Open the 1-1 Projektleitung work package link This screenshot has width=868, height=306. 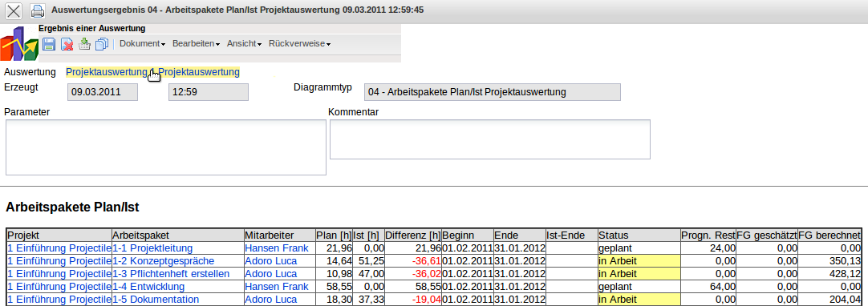(152, 248)
